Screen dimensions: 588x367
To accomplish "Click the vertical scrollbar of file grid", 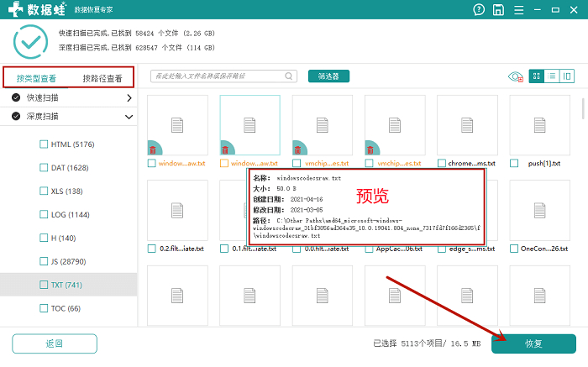I will (583, 108).
